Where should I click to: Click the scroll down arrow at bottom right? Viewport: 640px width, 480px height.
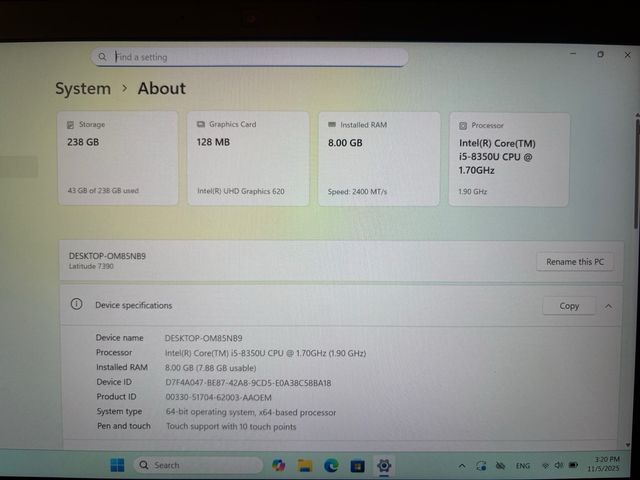coord(628,445)
